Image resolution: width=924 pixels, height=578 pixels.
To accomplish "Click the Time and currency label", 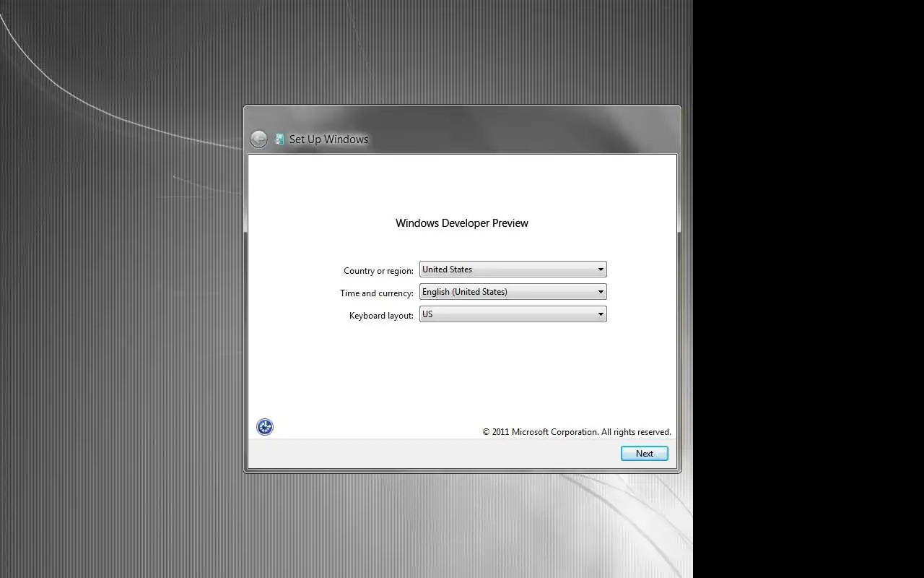I will point(377,293).
